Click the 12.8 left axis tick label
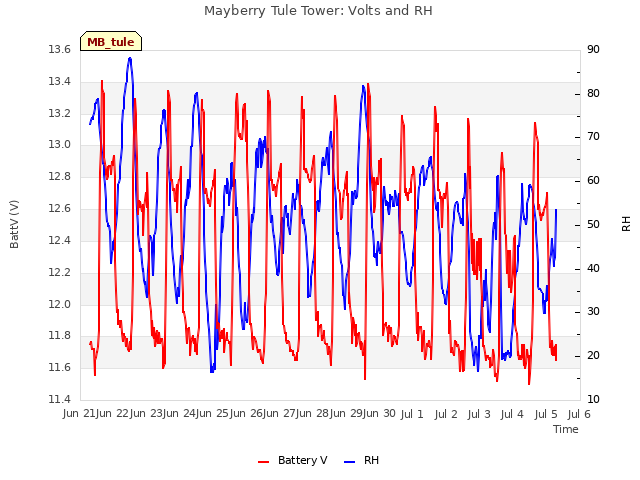The width and height of the screenshot is (640, 480). (x=60, y=177)
